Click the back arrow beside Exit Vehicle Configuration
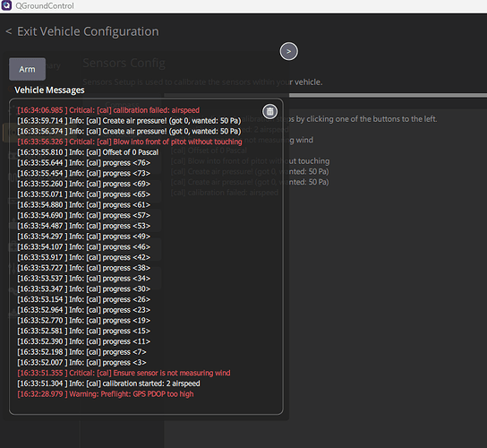487x448 pixels. pyautogui.click(x=9, y=31)
